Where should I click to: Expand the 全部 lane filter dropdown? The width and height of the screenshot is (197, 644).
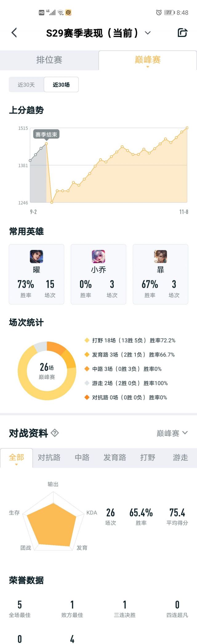pyautogui.click(x=17, y=458)
